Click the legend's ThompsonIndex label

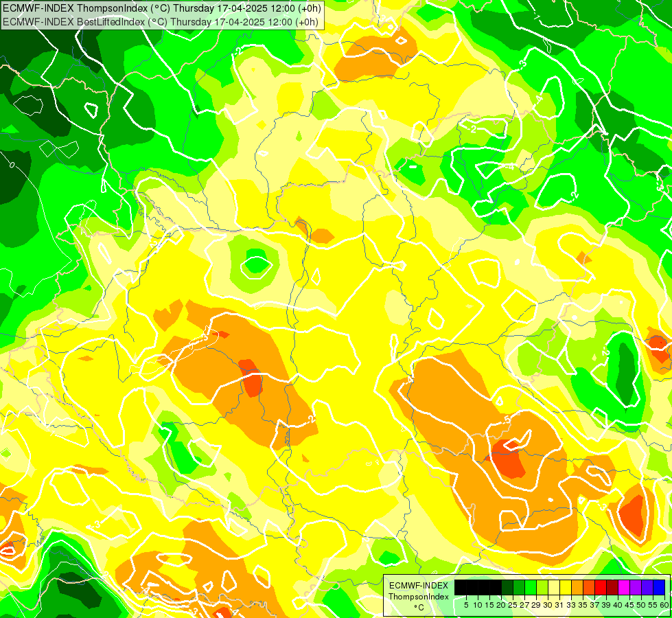pyautogui.click(x=419, y=597)
